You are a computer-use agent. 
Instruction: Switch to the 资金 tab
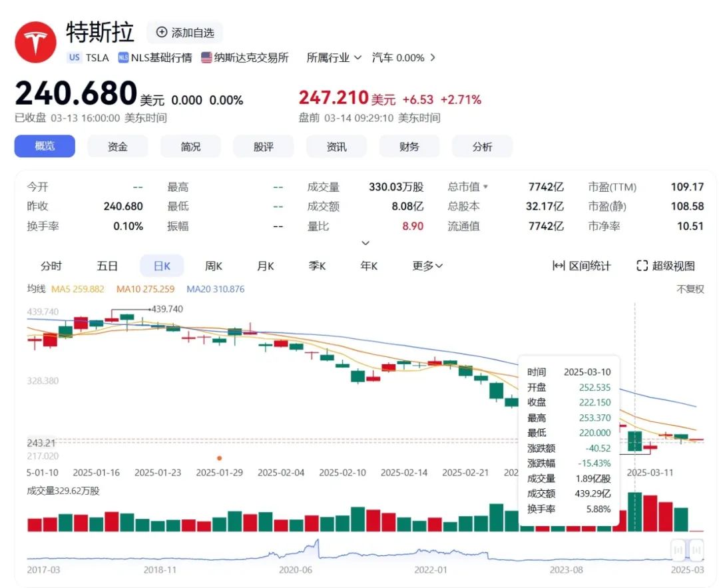tap(117, 147)
